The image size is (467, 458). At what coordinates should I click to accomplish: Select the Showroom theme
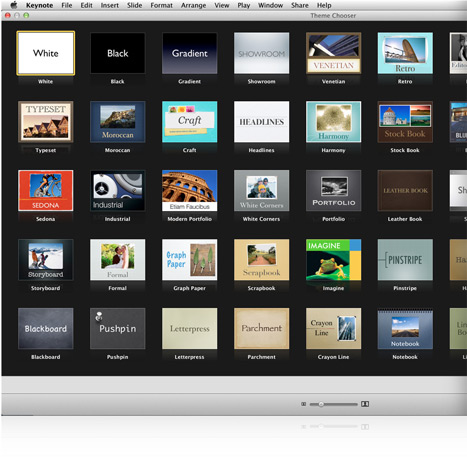coord(262,53)
